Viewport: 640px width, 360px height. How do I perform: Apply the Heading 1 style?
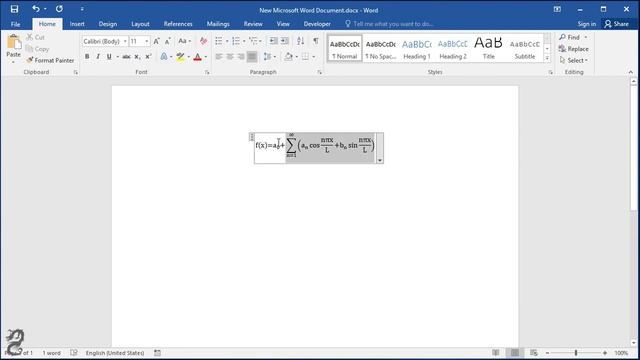(x=417, y=49)
